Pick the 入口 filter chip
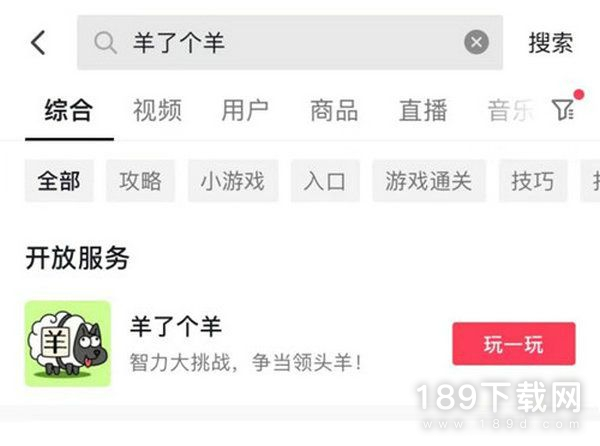The width and height of the screenshot is (600, 446). pos(325,181)
